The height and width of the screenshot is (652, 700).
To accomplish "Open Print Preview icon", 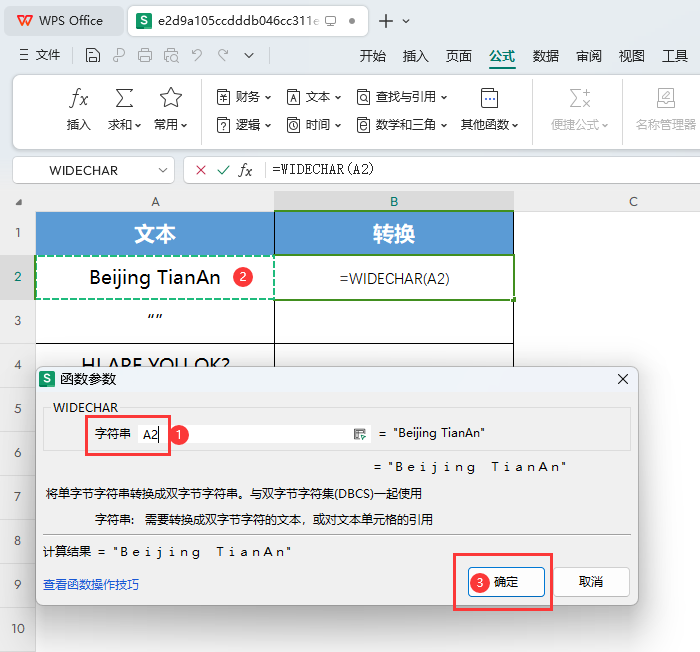I will [x=171, y=55].
